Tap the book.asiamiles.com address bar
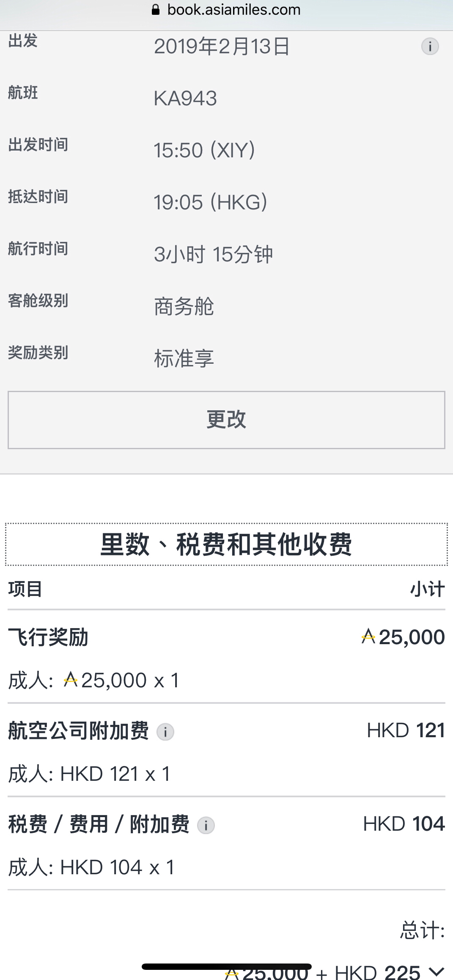 pos(226,10)
